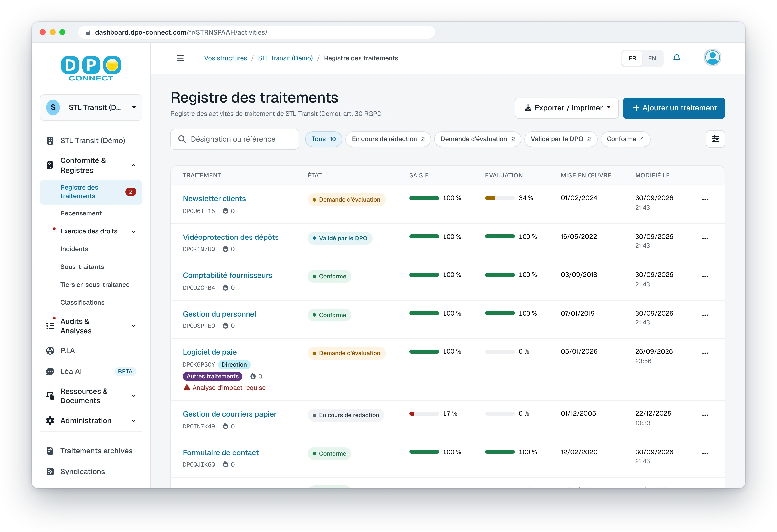Click the STL Transit (Démo) building icon
This screenshot has width=777, height=532.
(50, 141)
